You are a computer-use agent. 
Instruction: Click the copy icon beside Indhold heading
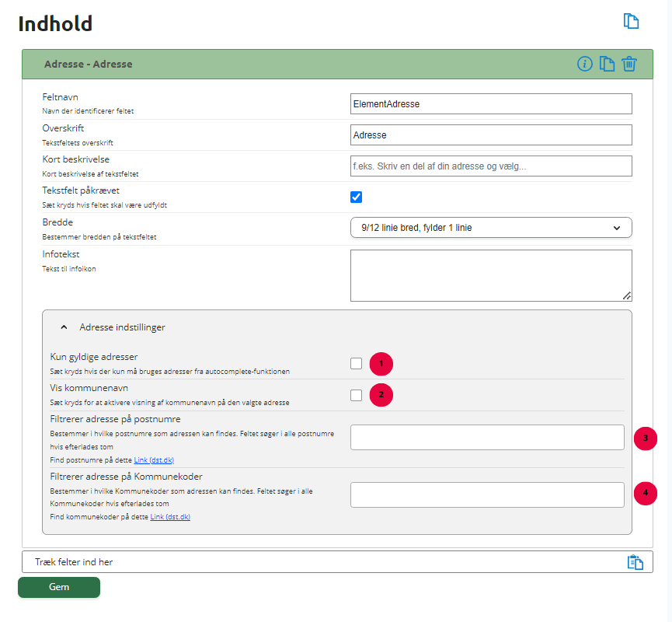point(631,21)
